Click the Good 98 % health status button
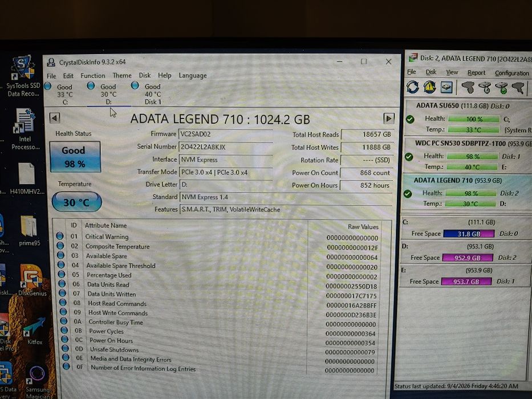The image size is (532, 399). (x=75, y=157)
